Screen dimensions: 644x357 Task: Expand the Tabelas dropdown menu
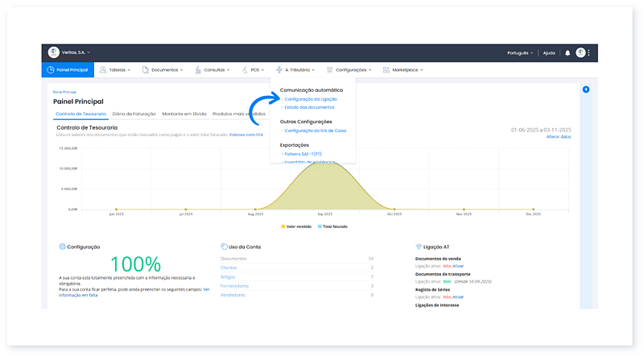point(116,70)
